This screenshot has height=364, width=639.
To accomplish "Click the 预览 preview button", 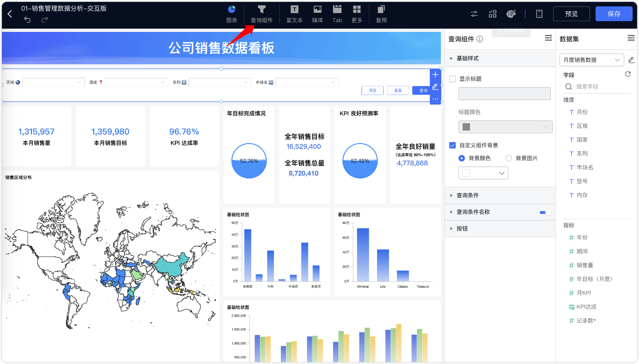I will click(572, 14).
